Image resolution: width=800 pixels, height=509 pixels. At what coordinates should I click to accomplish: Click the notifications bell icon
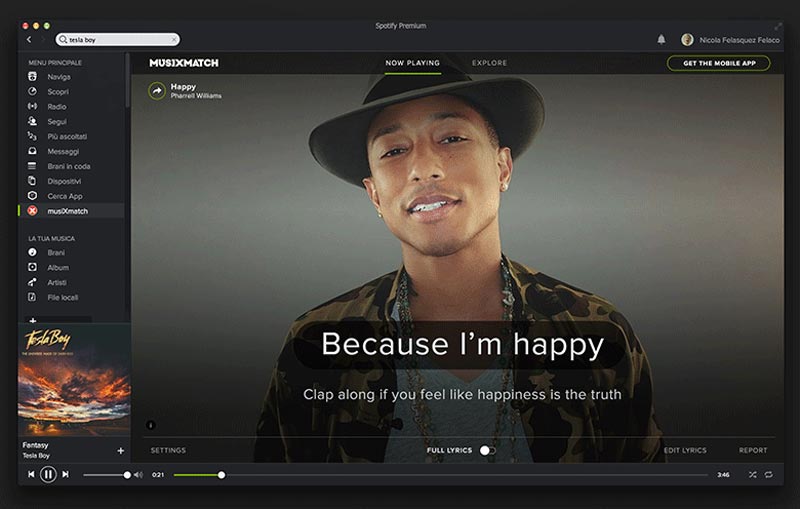(x=661, y=39)
